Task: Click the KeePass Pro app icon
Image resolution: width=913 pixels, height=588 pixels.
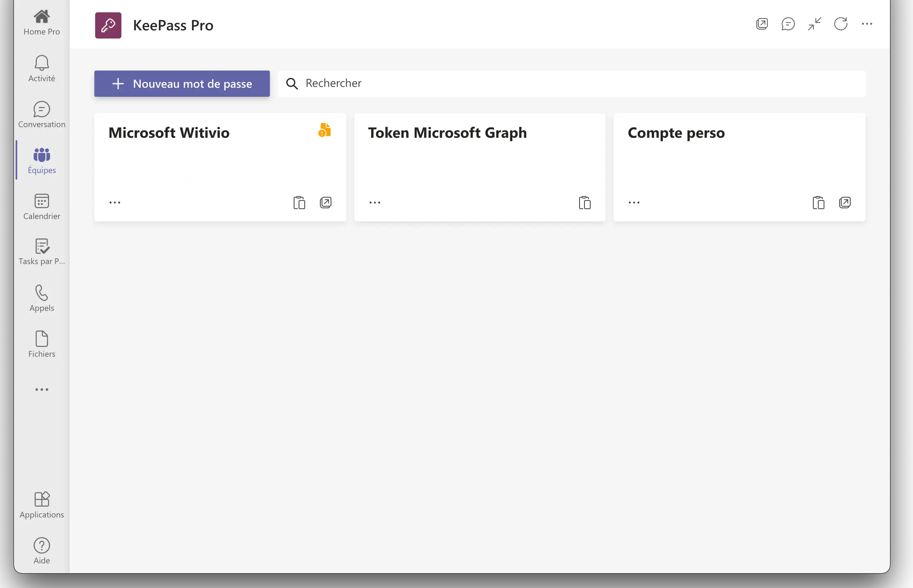Action: click(x=108, y=25)
